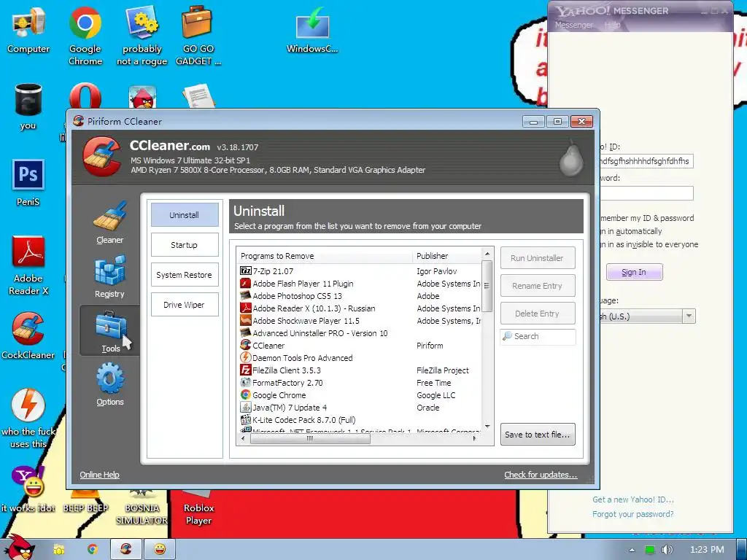The width and height of the screenshot is (747, 560).
Task: Click the horizontal scrollbar right arrow in program list
Action: [474, 438]
